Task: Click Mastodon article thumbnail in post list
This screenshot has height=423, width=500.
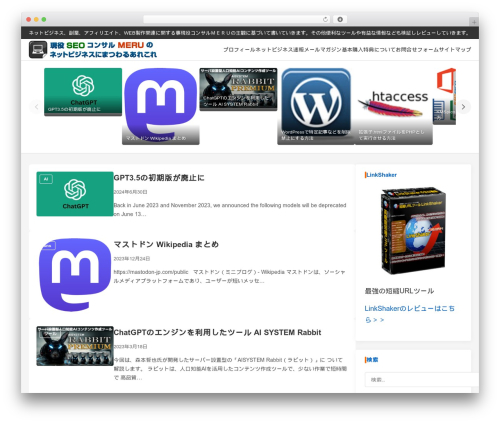Action: (75, 275)
